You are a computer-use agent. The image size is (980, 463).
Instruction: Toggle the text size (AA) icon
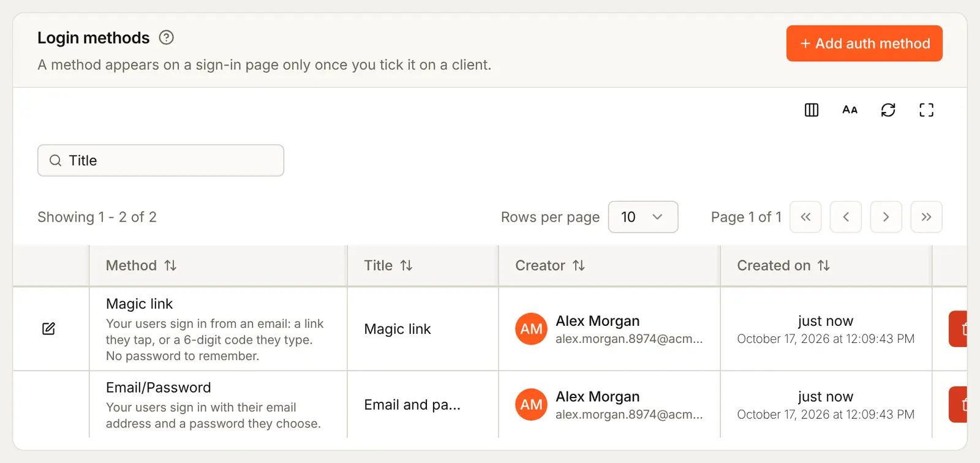850,110
